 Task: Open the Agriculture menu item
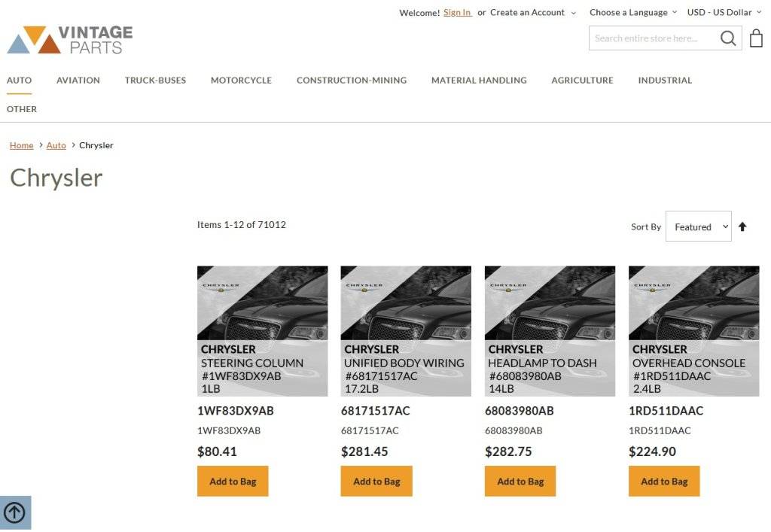pyautogui.click(x=582, y=80)
